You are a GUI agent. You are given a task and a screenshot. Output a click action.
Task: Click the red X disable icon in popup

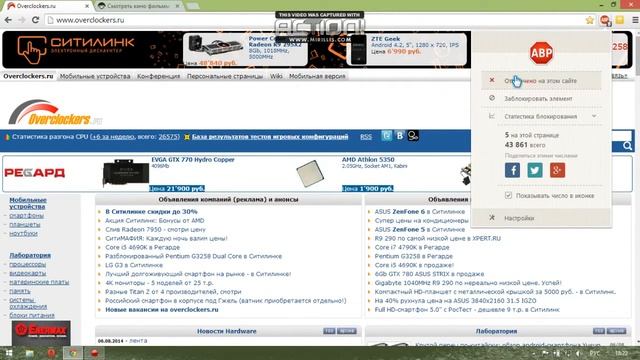pyautogui.click(x=492, y=80)
